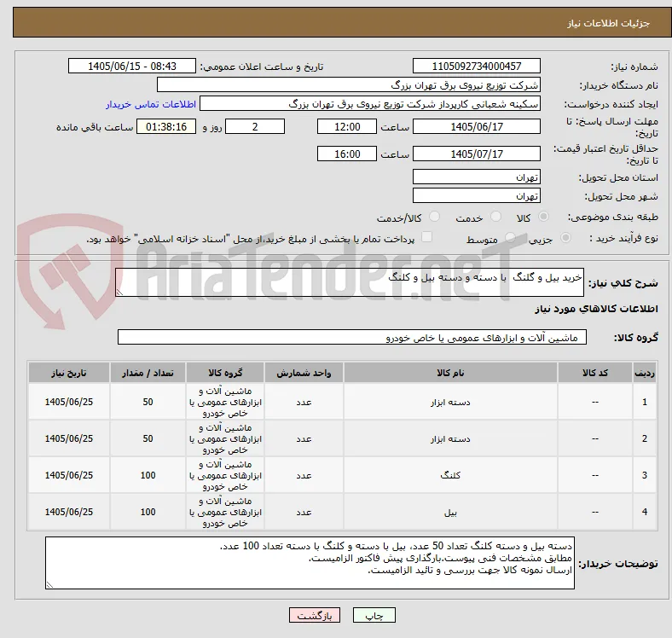Click the requester field سکینه شعبانی
This screenshot has width=672, height=638.
370,104
